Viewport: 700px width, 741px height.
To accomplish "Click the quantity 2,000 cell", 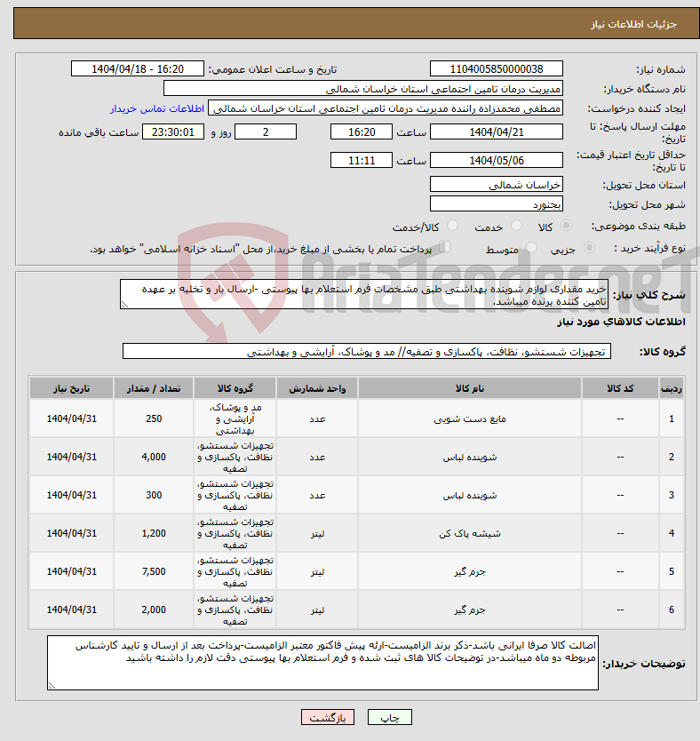I will click(x=154, y=610).
